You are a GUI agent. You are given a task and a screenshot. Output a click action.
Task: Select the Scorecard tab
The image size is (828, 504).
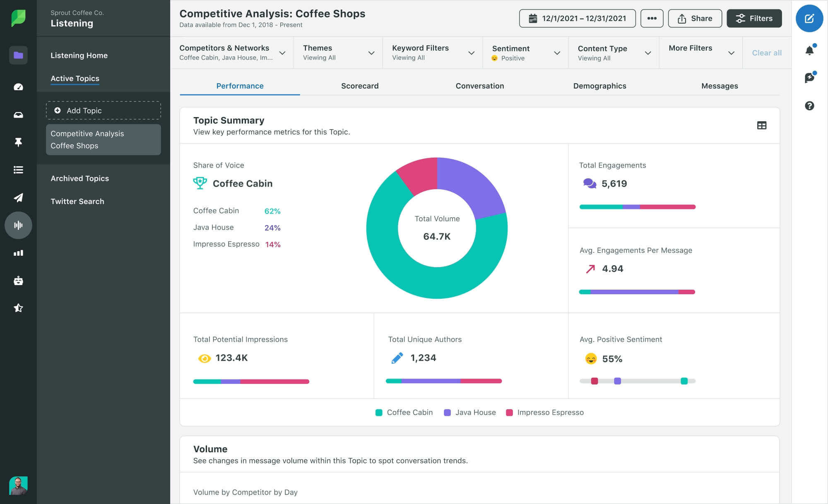(360, 86)
